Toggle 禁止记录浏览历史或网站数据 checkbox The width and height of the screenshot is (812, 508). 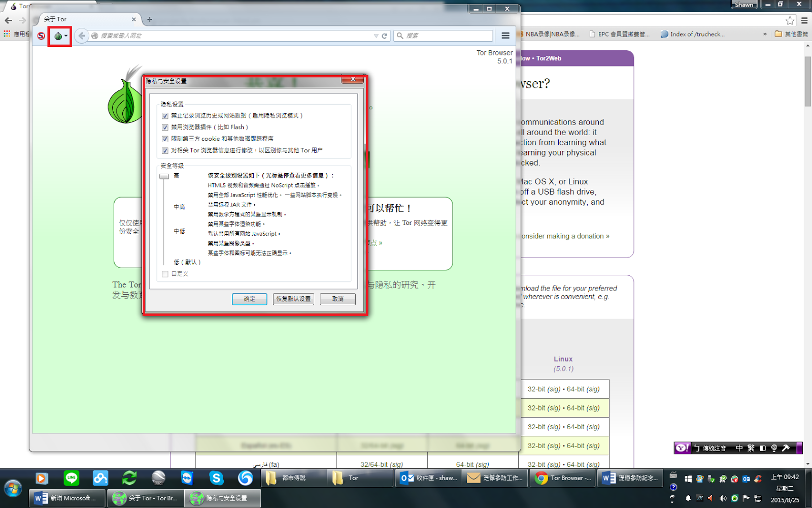tap(165, 116)
